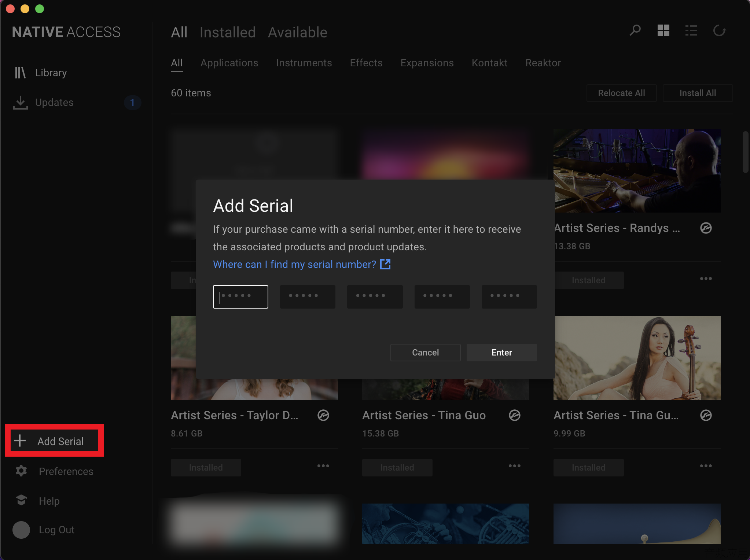Screen dimensions: 750x560
Task: Open more options for Artist Series - Randys
Action: point(706,279)
